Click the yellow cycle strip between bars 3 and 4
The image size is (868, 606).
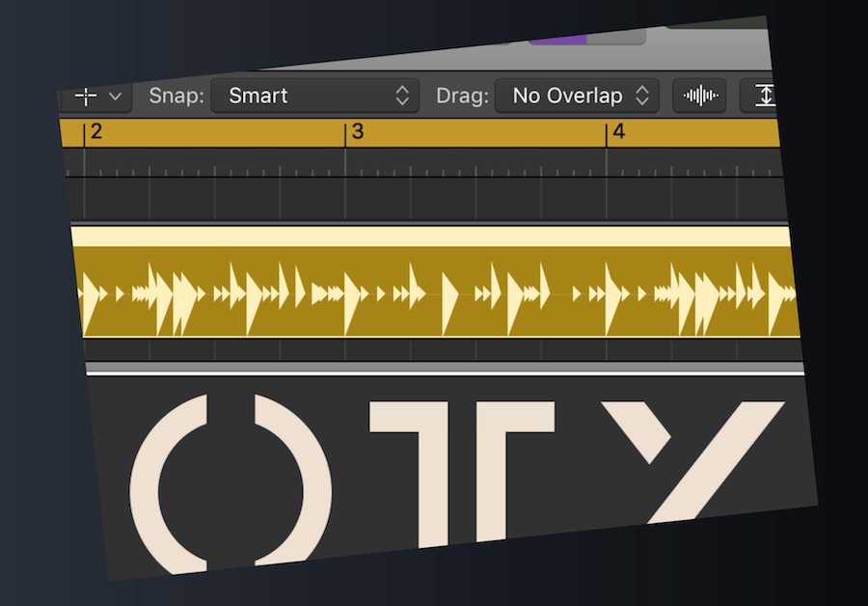pos(477,132)
